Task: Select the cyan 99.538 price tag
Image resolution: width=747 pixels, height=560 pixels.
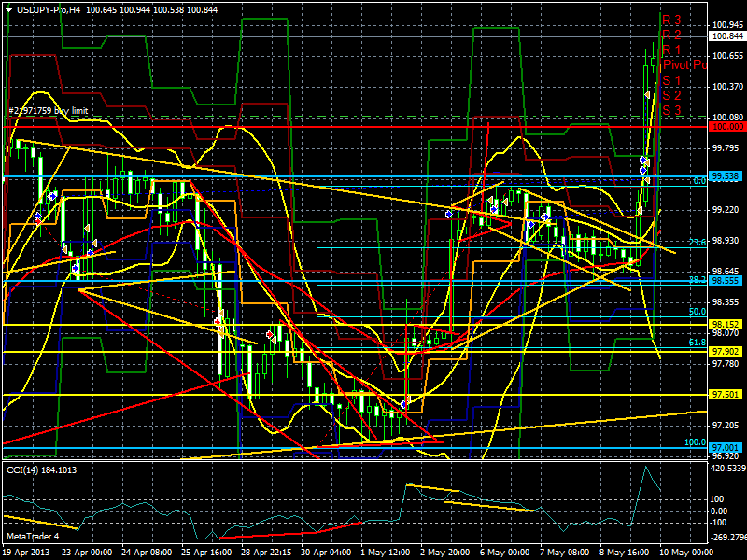Action: coord(726,176)
